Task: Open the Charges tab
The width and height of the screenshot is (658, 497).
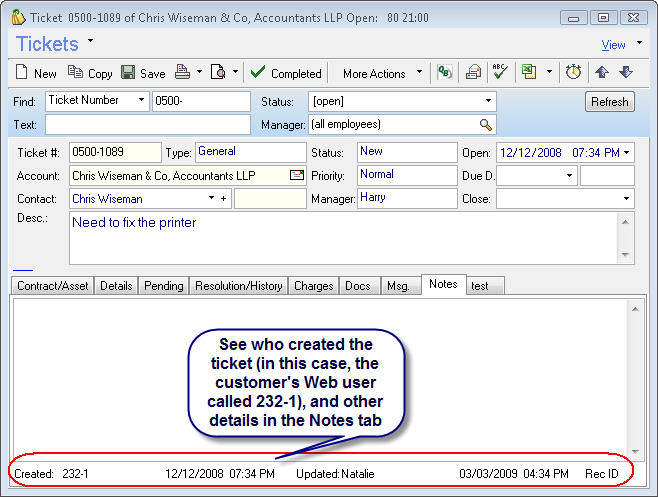Action: [313, 286]
